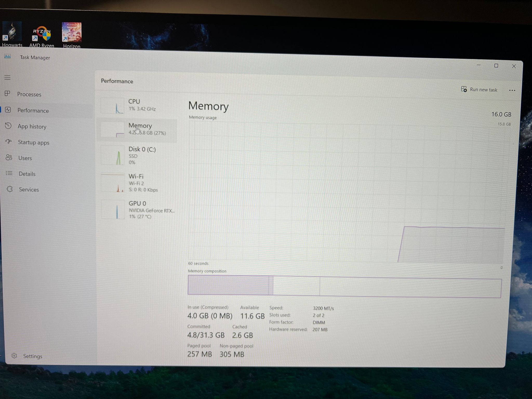Click the App history clock icon
532x399 pixels.
coord(8,126)
